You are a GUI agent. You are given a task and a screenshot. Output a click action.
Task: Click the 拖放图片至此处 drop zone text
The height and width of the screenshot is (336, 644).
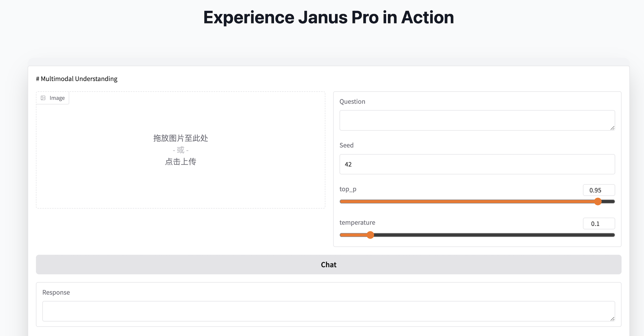coord(181,138)
